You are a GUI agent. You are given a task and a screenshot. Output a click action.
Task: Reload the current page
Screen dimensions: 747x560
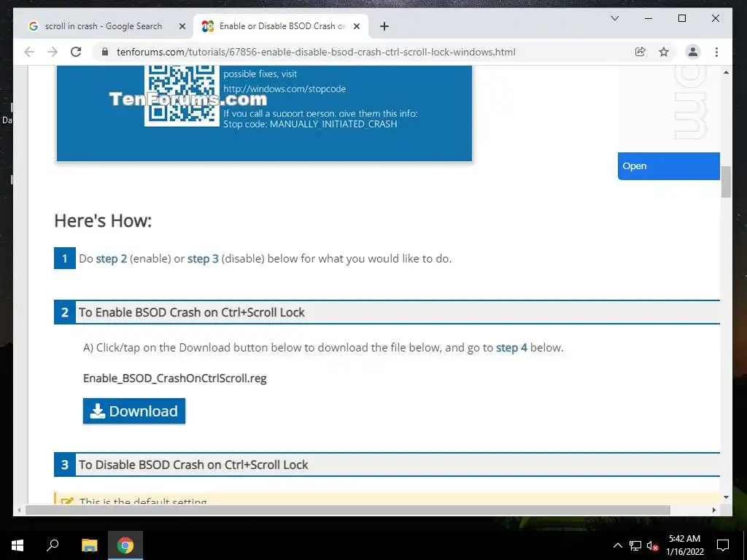click(76, 52)
